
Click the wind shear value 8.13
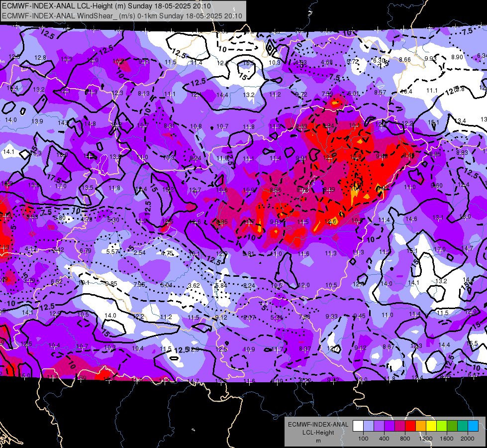(x=144, y=93)
